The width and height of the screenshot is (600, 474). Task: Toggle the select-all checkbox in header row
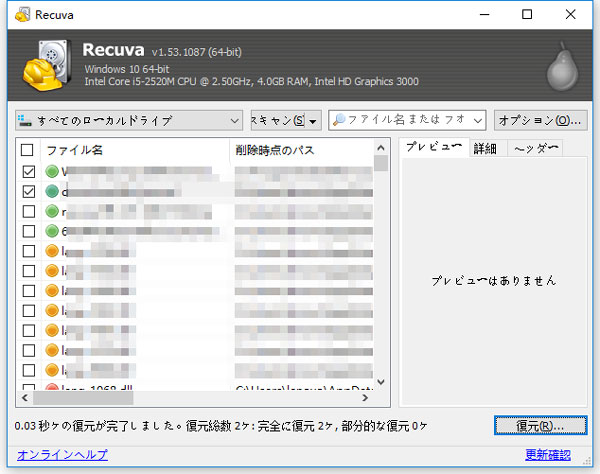pyautogui.click(x=27, y=150)
